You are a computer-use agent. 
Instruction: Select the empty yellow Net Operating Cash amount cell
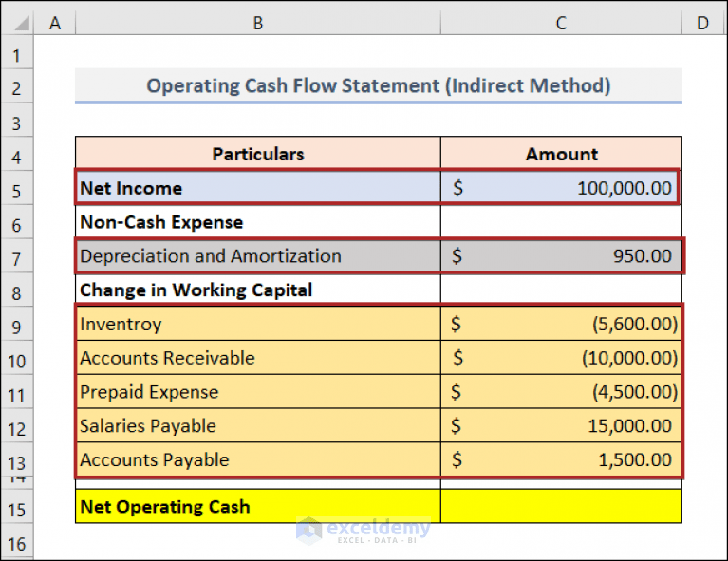point(561,506)
